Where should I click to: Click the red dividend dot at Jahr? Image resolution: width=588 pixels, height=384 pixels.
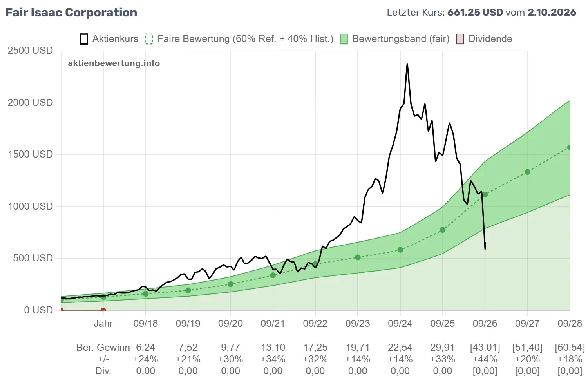pyautogui.click(x=103, y=310)
